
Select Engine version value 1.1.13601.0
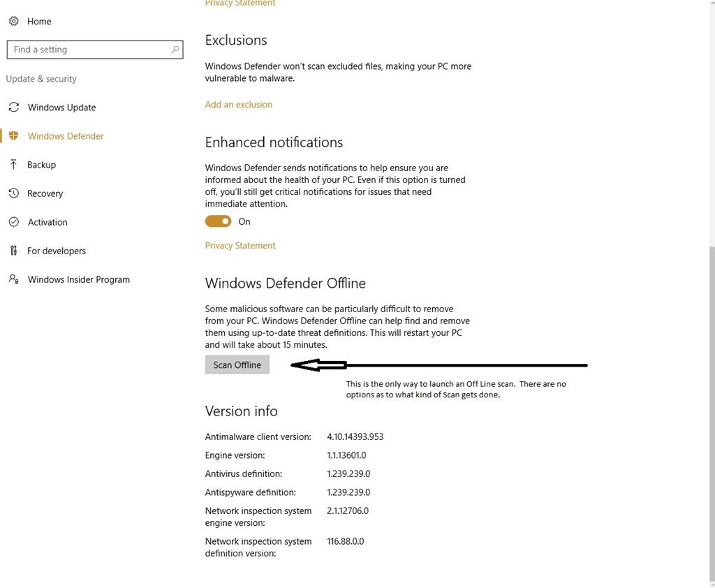click(346, 455)
